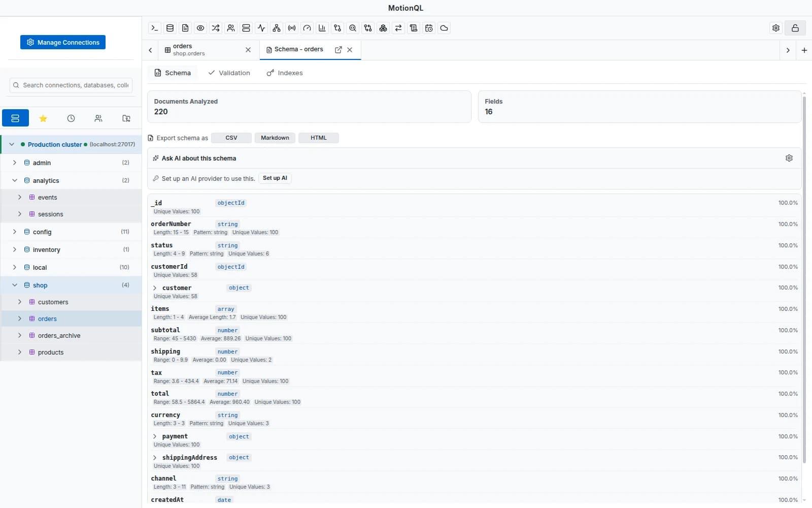
Task: Open the users toolbar icon
Action: point(231,28)
